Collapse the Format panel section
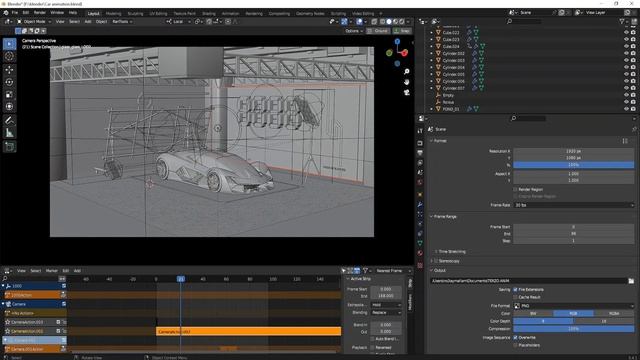The image size is (640, 360). [439, 141]
